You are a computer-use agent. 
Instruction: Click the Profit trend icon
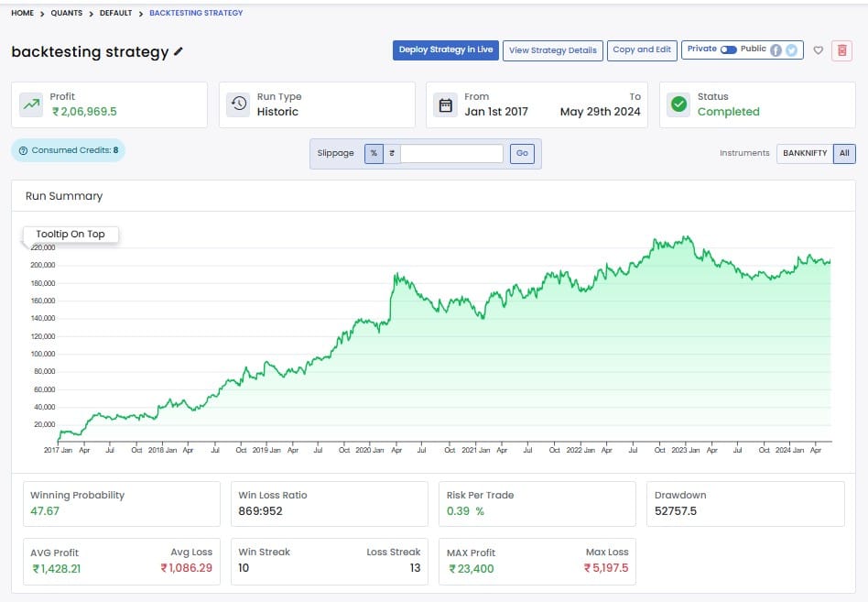click(29, 103)
